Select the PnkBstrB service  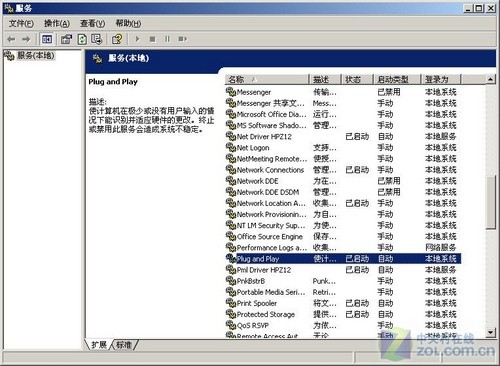[x=251, y=281]
